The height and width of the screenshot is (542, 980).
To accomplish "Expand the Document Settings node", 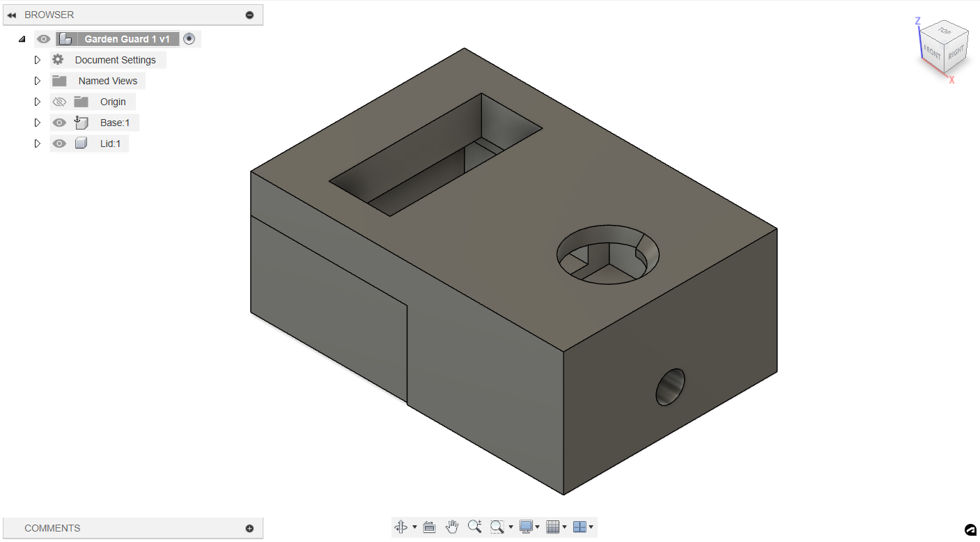I will (x=38, y=60).
